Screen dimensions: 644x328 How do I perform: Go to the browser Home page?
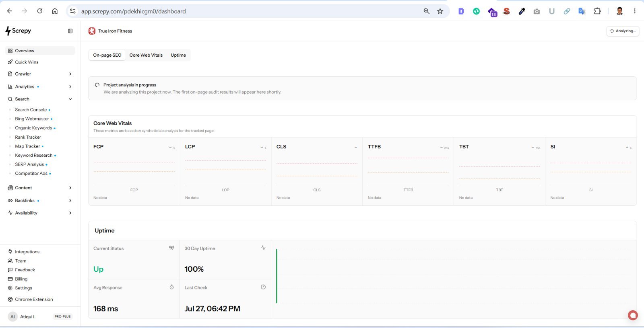point(55,11)
